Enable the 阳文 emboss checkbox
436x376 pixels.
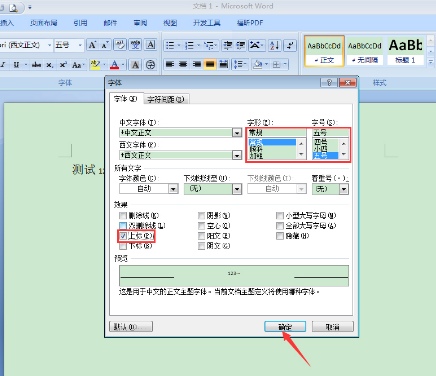coord(201,236)
